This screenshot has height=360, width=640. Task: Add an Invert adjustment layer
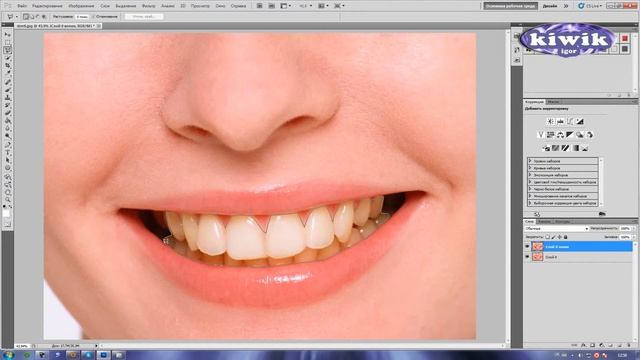(x=547, y=149)
